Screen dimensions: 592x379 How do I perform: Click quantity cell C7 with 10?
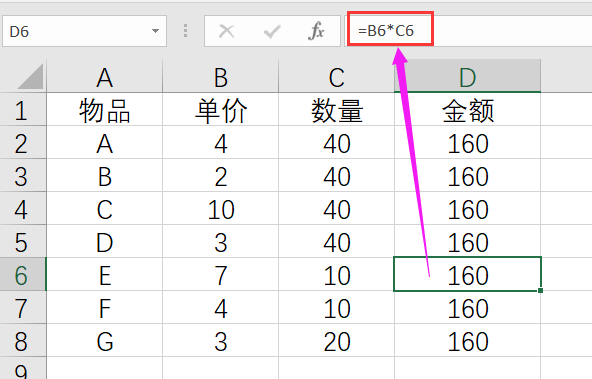coord(336,308)
